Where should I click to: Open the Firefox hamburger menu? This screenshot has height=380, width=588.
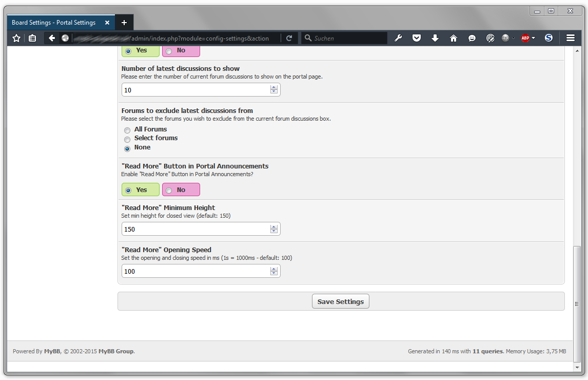(571, 38)
